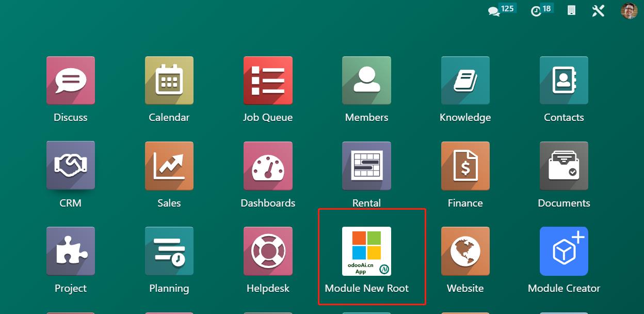Launch the Planning app
Screen dimensions: 644x314
pyautogui.click(x=169, y=251)
